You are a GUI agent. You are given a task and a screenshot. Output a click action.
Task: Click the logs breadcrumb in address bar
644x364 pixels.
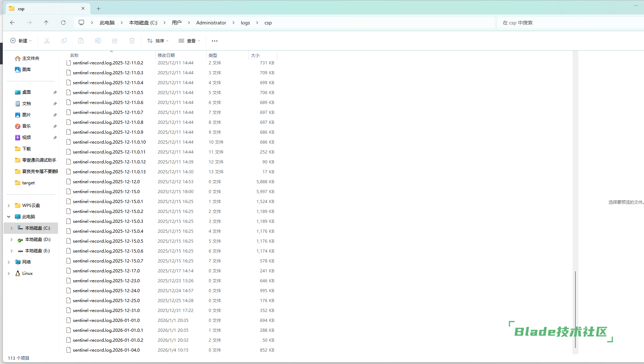(x=245, y=23)
